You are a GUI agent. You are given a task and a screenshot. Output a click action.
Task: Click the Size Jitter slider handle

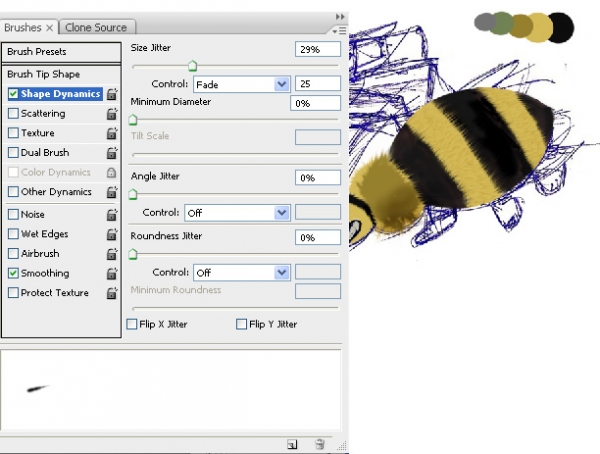tap(192, 66)
